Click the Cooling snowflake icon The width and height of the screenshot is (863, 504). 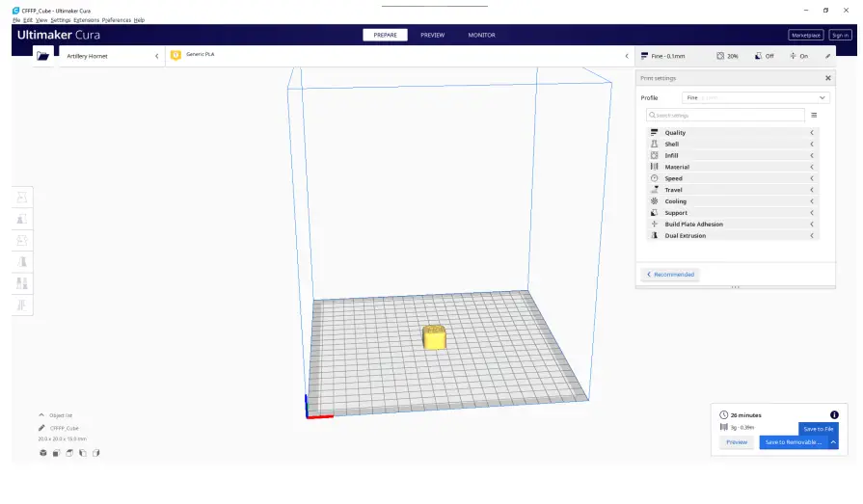click(x=655, y=201)
